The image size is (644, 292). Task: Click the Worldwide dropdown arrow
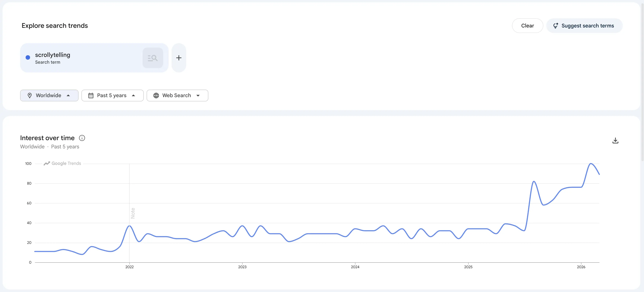pyautogui.click(x=68, y=96)
